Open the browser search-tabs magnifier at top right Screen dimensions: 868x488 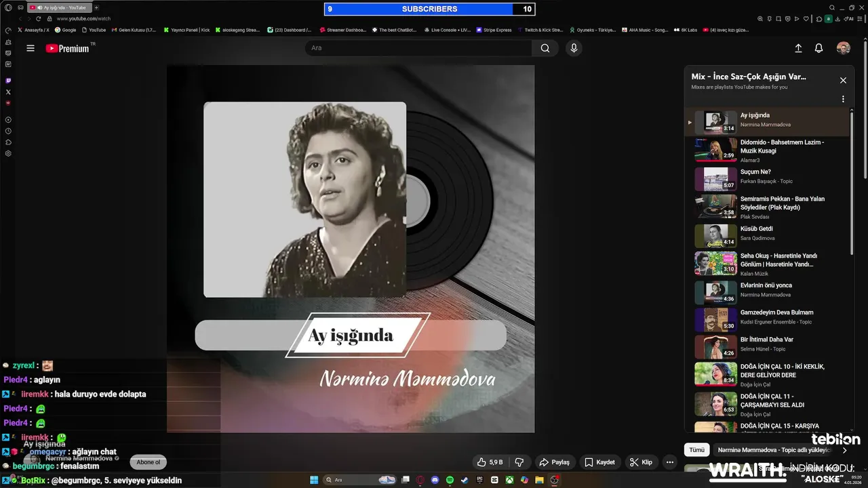coord(832,7)
